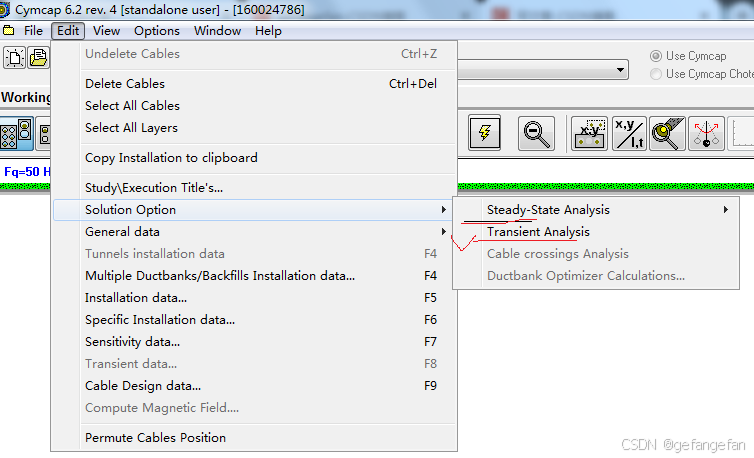The image size is (754, 458).
Task: Click the flashlight magnifier search icon
Action: click(x=667, y=133)
